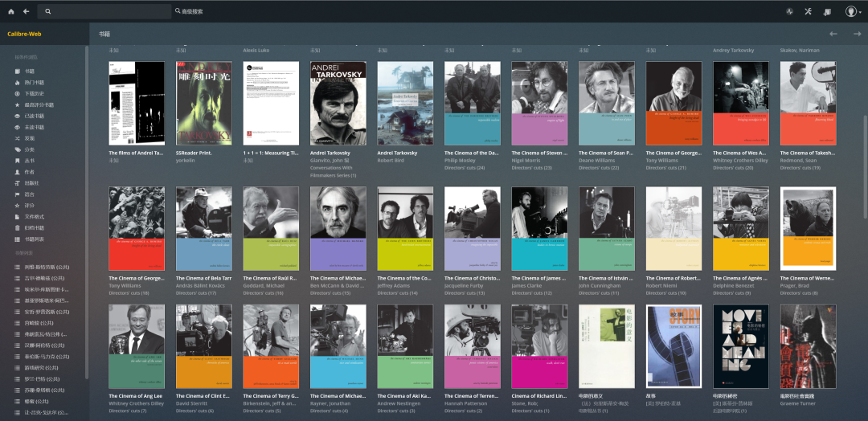Screen dimensions: 868x421
Task: Click author link David Sterritt
Action: 190,404
